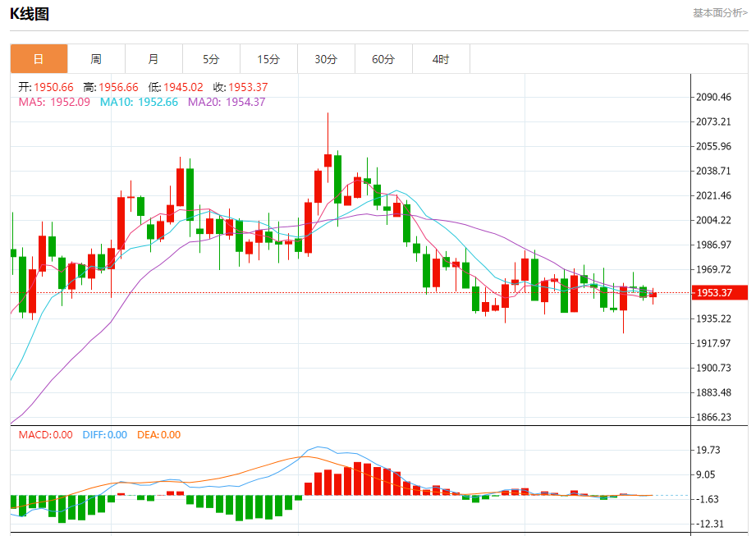Click the DEA:0.00 indicator label
The height and width of the screenshot is (536, 756).
(x=158, y=435)
